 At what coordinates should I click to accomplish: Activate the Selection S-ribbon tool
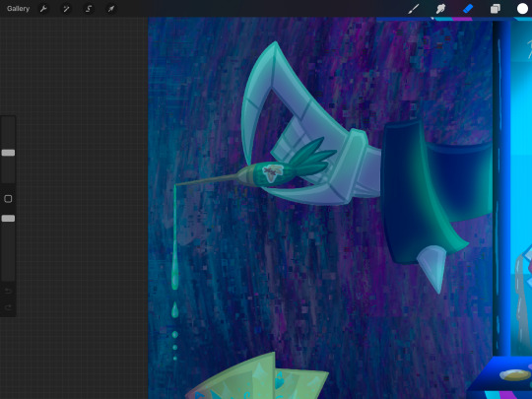pyautogui.click(x=89, y=9)
